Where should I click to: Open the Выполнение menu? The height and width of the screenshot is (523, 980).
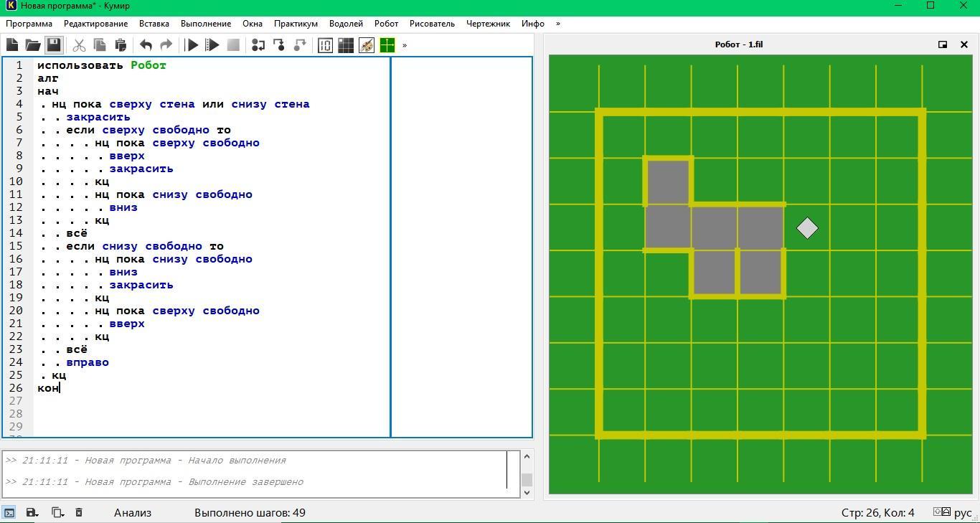point(206,24)
